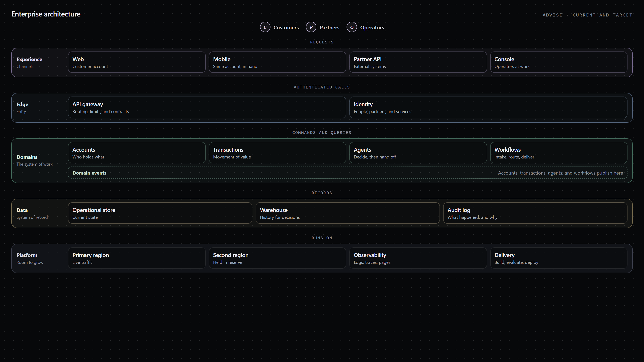The image size is (644, 362).
Task: Click the Delivery build and deploy card
Action: [559, 258]
